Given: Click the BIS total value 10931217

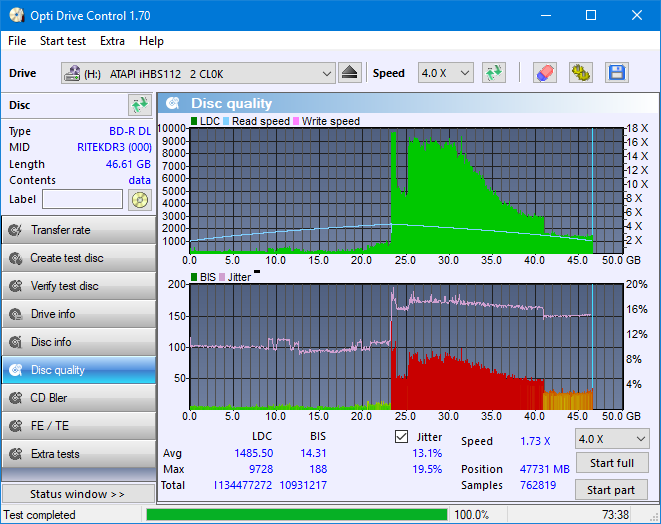Looking at the screenshot, I should pos(303,485).
